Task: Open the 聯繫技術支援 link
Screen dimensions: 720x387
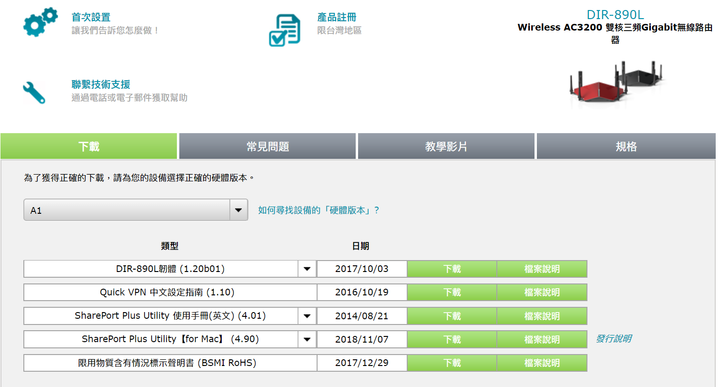Action: pyautogui.click(x=101, y=84)
